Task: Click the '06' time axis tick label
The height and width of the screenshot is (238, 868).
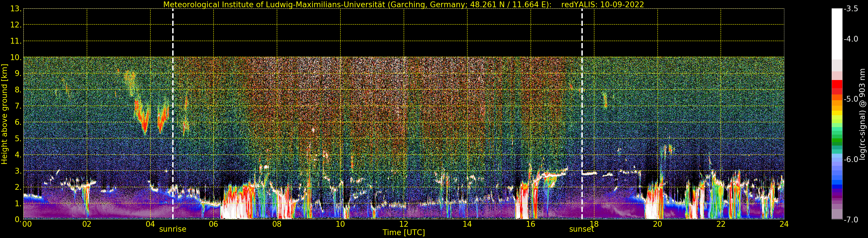Action: pyautogui.click(x=214, y=224)
